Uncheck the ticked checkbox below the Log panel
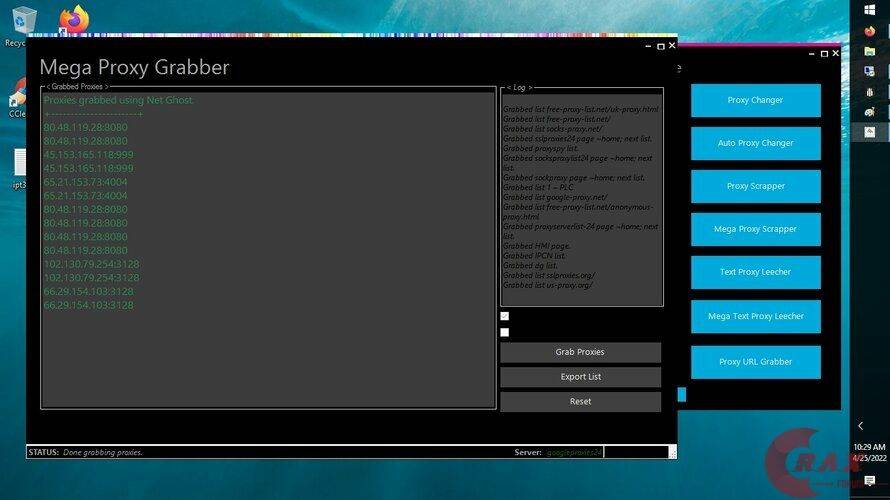 [505, 316]
